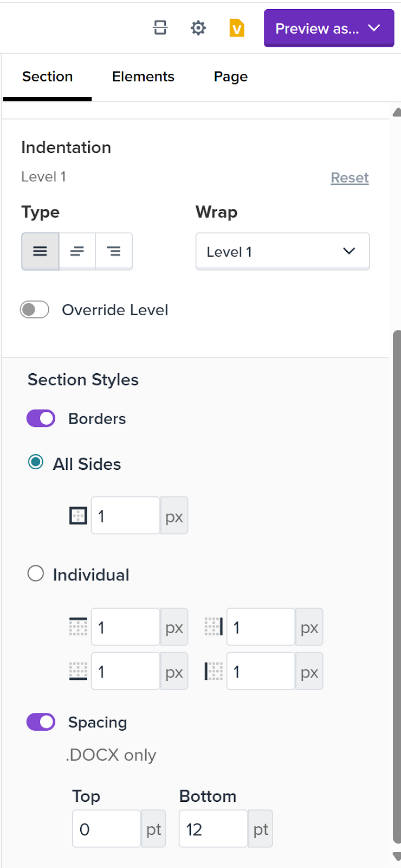The image size is (401, 868).
Task: Select the no-indent type icon
Action: pos(40,251)
